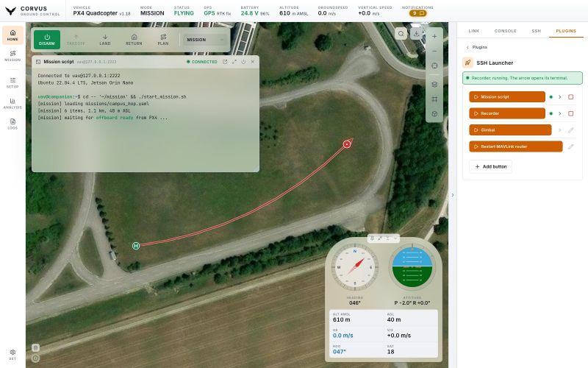Open the map layers icon

[434, 85]
